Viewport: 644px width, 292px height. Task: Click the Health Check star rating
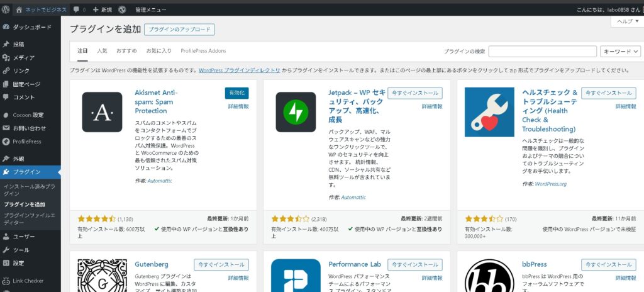point(484,219)
